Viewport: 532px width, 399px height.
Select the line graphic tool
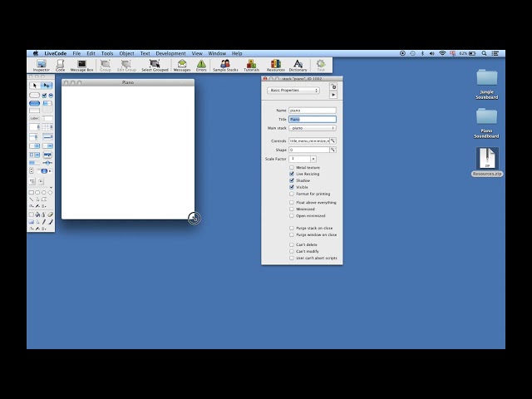32,199
